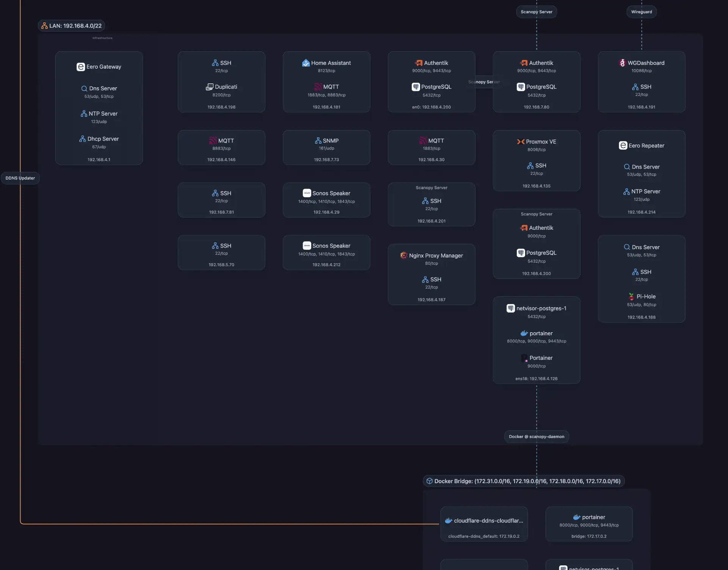Image resolution: width=728 pixels, height=570 pixels.
Task: Click Sonos Speaker icon at 192.168.4.29
Action: coord(307,193)
